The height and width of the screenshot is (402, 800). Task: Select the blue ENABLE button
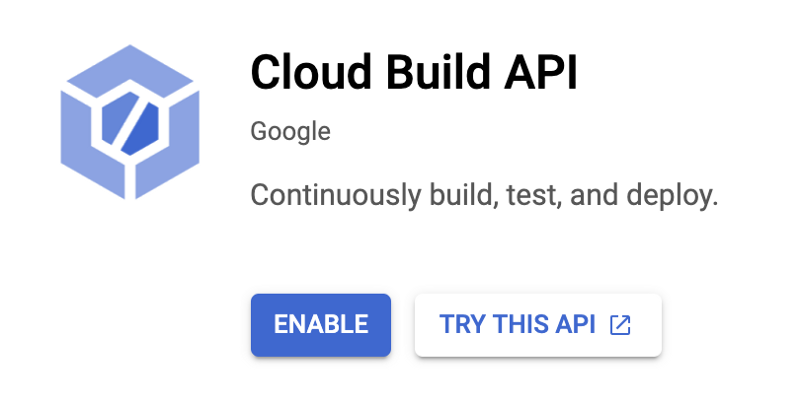click(x=321, y=325)
